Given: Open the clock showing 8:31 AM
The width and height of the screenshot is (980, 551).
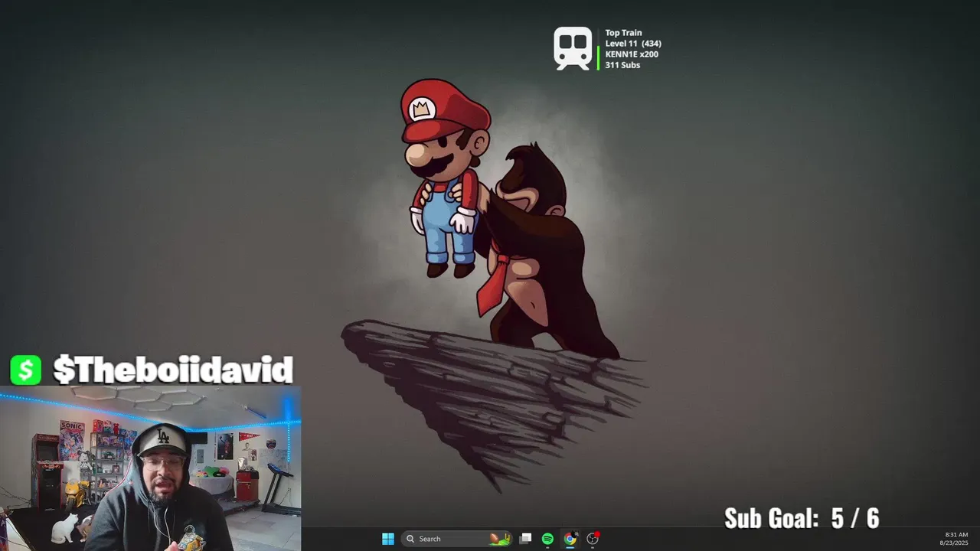Looking at the screenshot, I should coord(956,535).
